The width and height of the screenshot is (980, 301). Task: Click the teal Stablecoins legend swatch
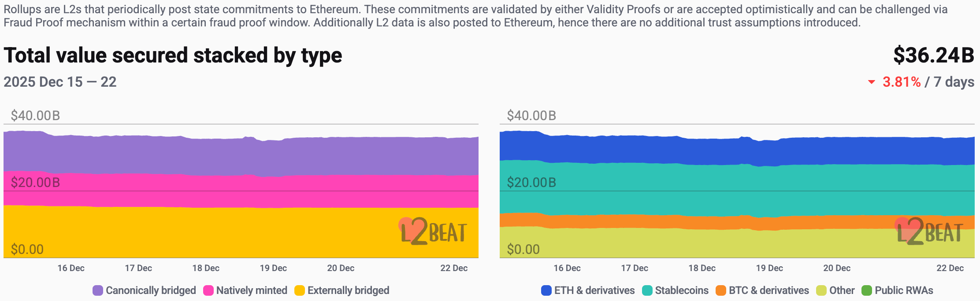647,290
